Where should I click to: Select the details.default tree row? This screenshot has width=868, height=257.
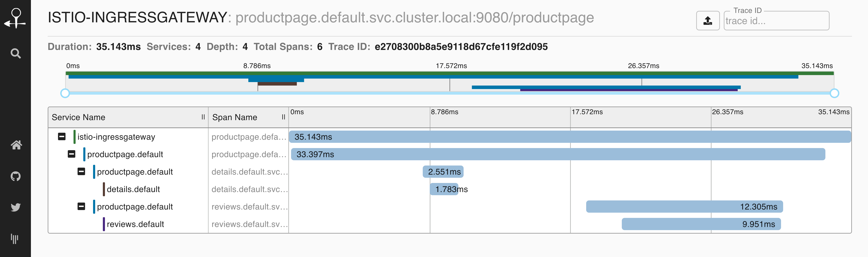click(x=133, y=189)
